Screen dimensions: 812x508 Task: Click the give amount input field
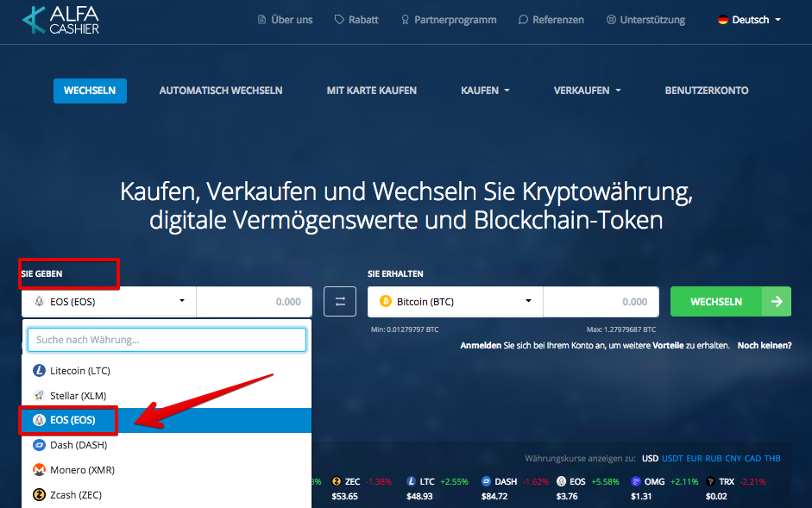[255, 301]
